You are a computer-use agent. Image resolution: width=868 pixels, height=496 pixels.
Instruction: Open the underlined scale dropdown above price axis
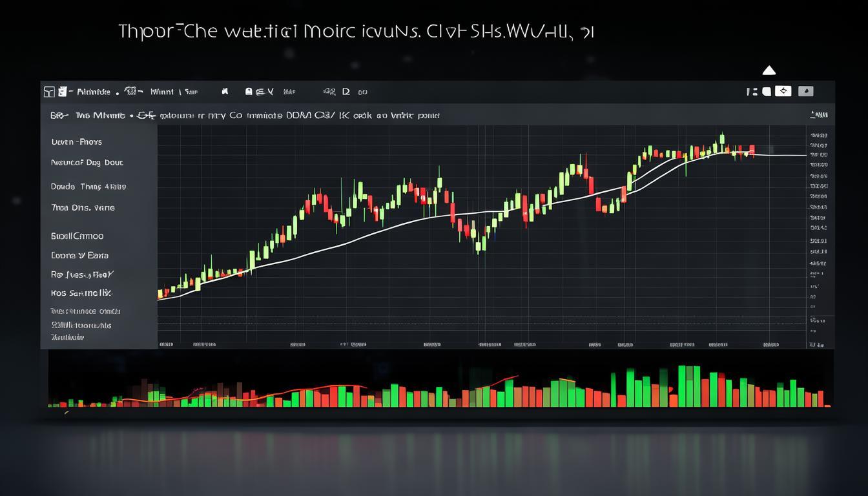pyautogui.click(x=818, y=115)
